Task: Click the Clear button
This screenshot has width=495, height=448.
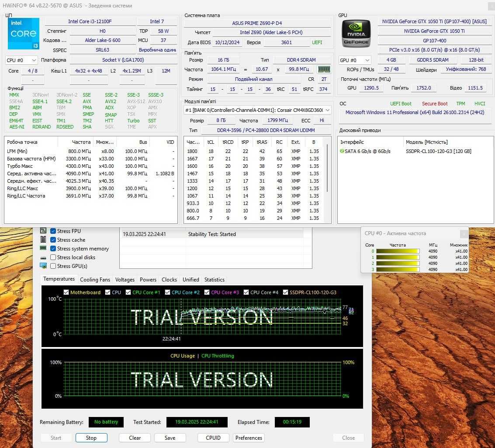Action: [135, 438]
